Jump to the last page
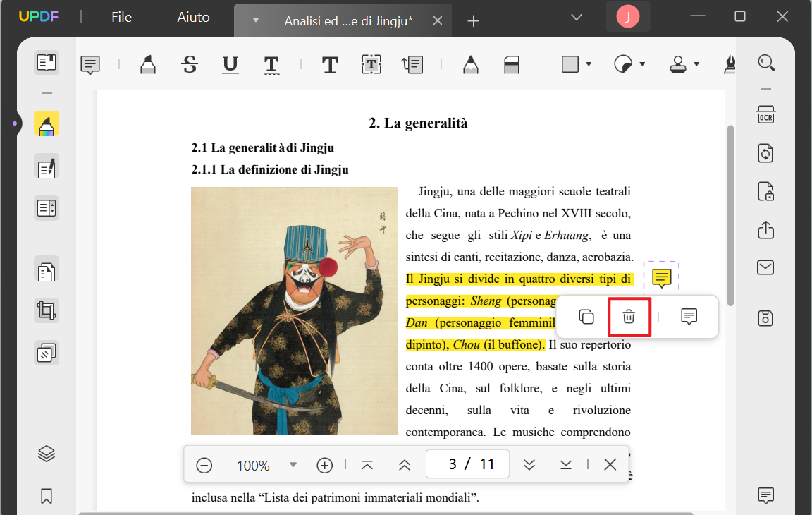The image size is (812, 515). coord(565,465)
